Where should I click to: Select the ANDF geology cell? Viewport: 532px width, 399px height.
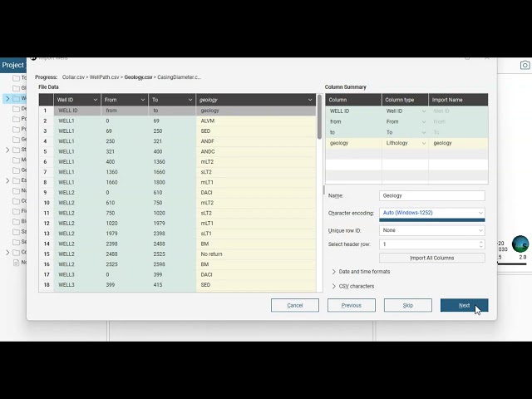(x=256, y=141)
